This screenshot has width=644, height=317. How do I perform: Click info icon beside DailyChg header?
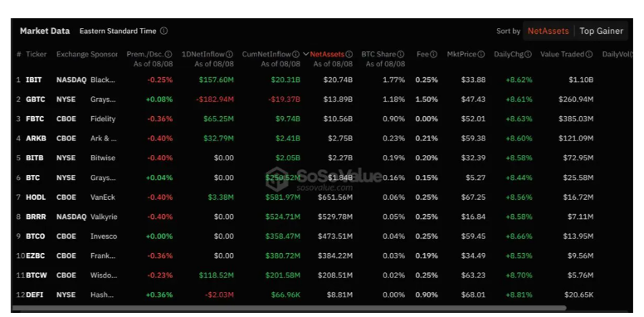pyautogui.click(x=528, y=54)
